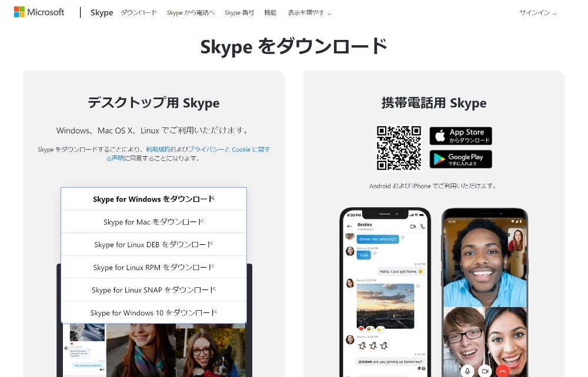588x377 pixels.
Task: Click the iPhone chat screenshot
Action: point(385,292)
